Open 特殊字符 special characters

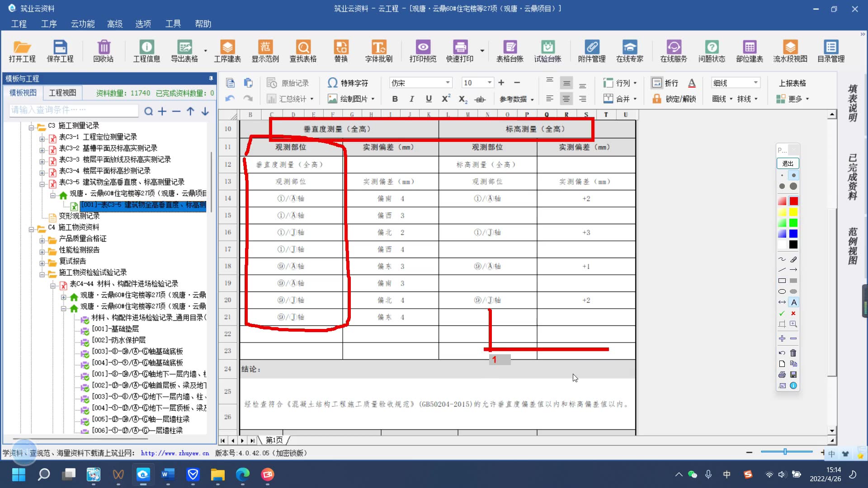348,83
